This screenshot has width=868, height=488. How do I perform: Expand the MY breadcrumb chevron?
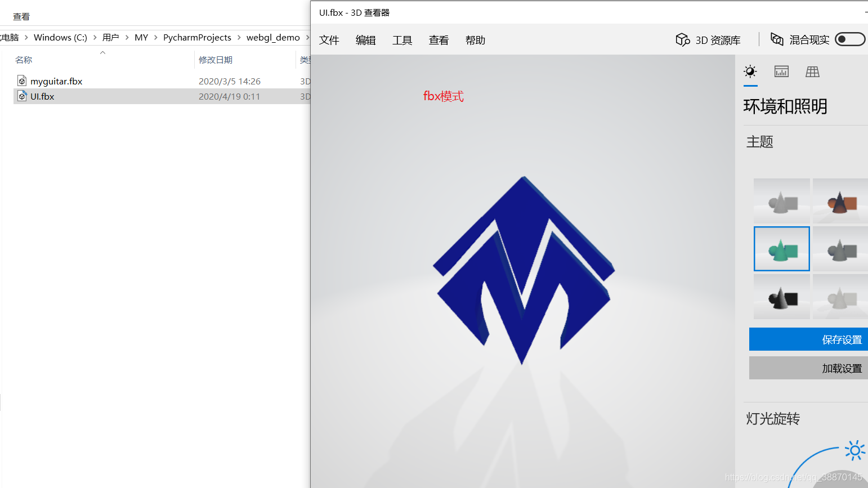pos(155,38)
